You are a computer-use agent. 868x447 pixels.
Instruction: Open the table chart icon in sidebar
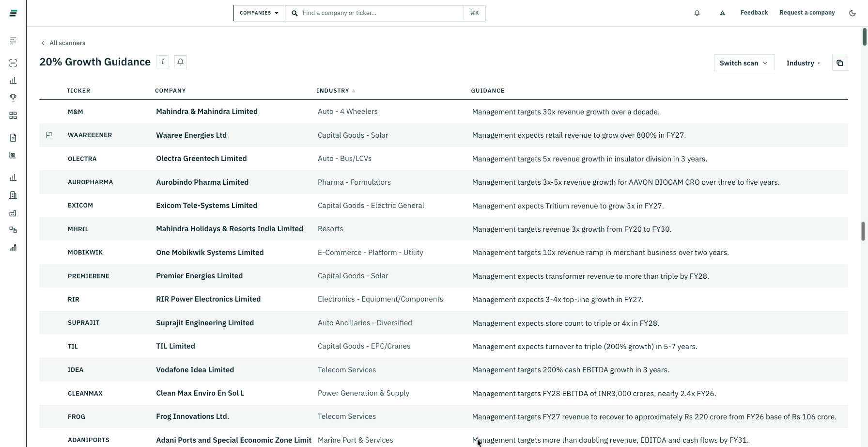[x=13, y=156]
